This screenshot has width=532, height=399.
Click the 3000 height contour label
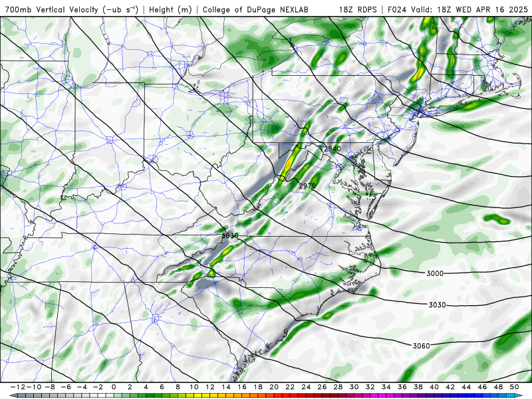point(435,273)
